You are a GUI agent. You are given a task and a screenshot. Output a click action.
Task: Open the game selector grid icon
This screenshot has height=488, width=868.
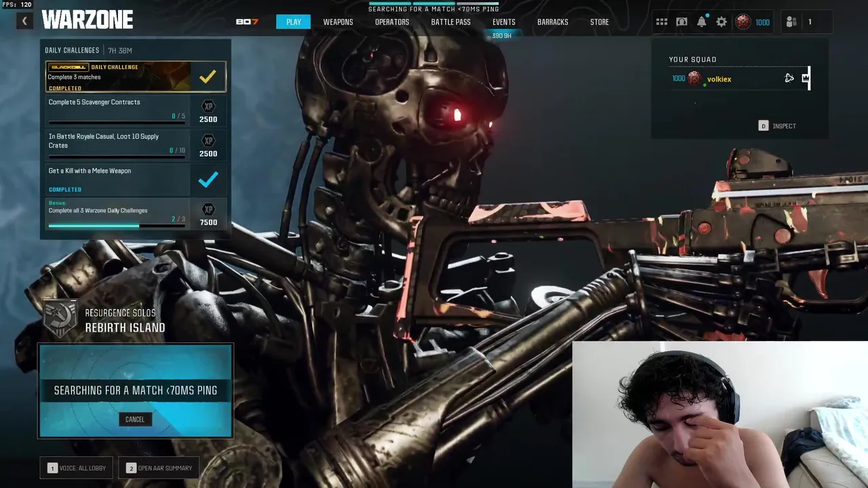662,22
